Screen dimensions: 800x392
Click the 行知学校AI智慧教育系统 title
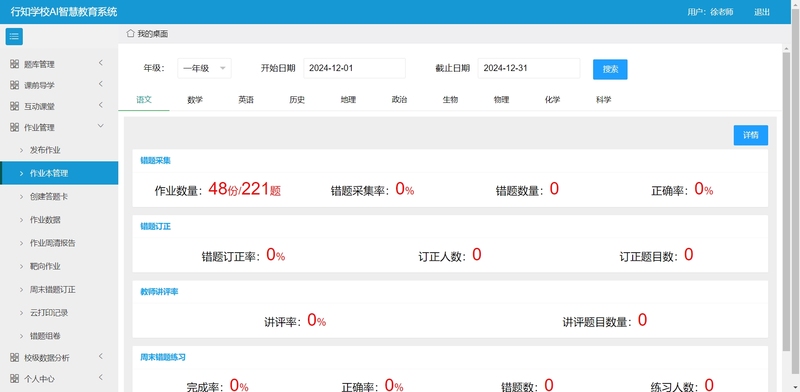(64, 12)
